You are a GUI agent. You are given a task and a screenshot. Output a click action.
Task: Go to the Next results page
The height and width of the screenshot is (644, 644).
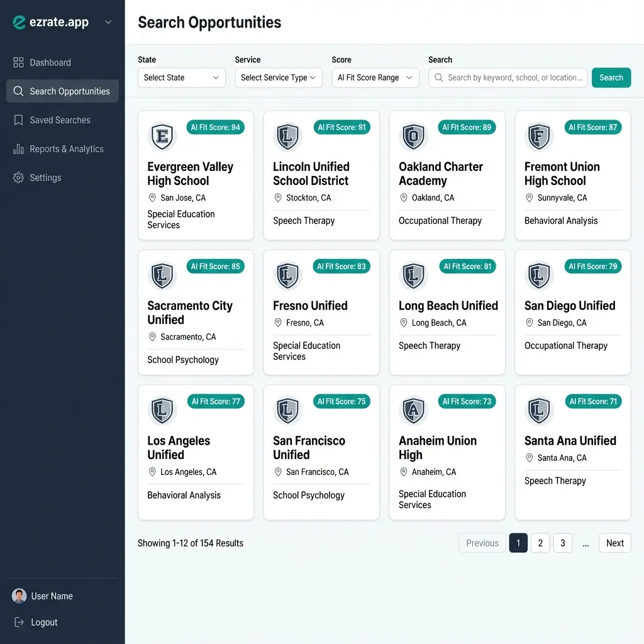[614, 543]
